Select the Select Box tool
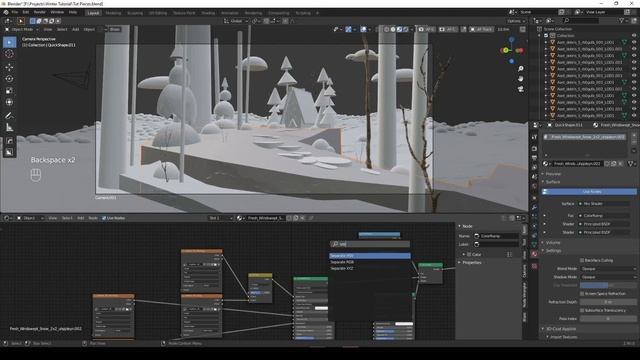This screenshot has height=360, width=640. pyautogui.click(x=9, y=42)
